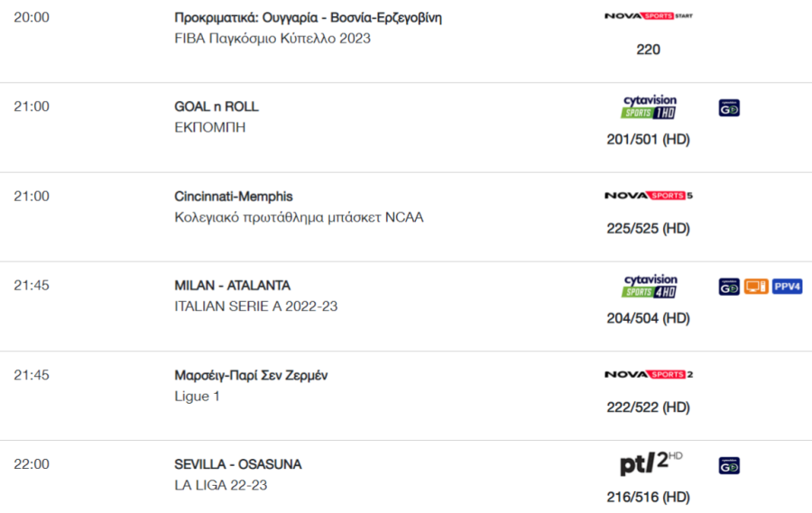Click the 21:45 time of Ligue 1 match

click(x=32, y=375)
